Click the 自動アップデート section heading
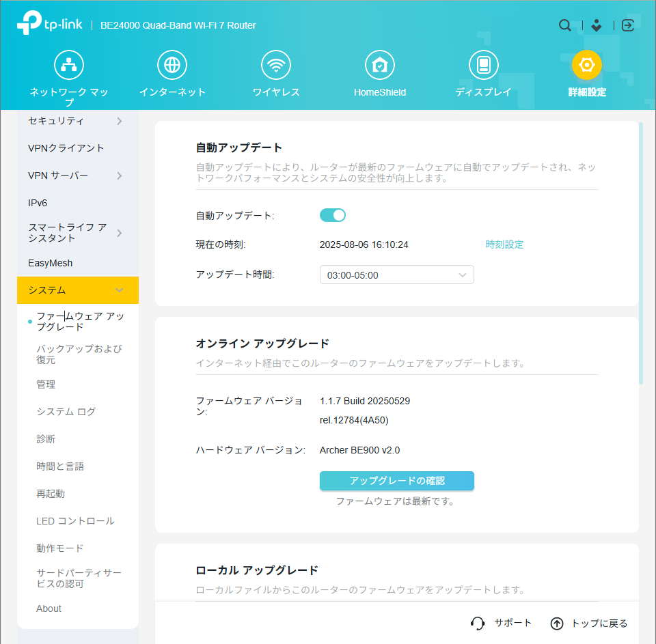 click(239, 148)
